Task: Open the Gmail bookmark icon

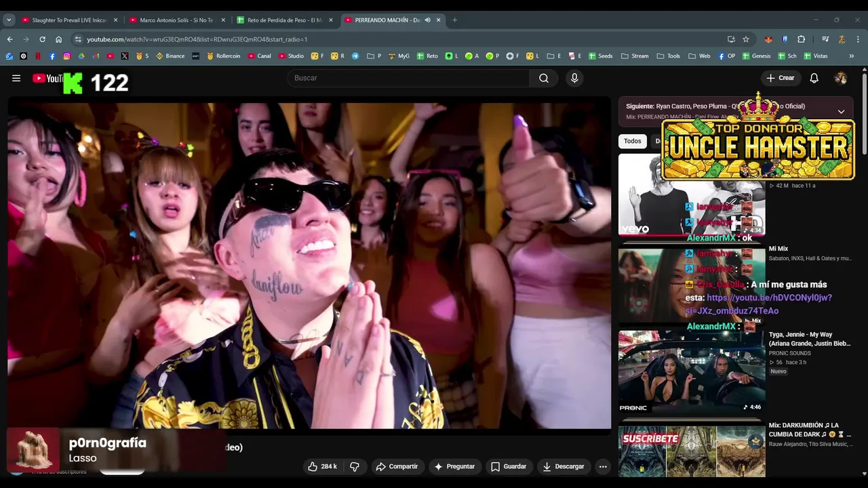Action: (x=96, y=56)
